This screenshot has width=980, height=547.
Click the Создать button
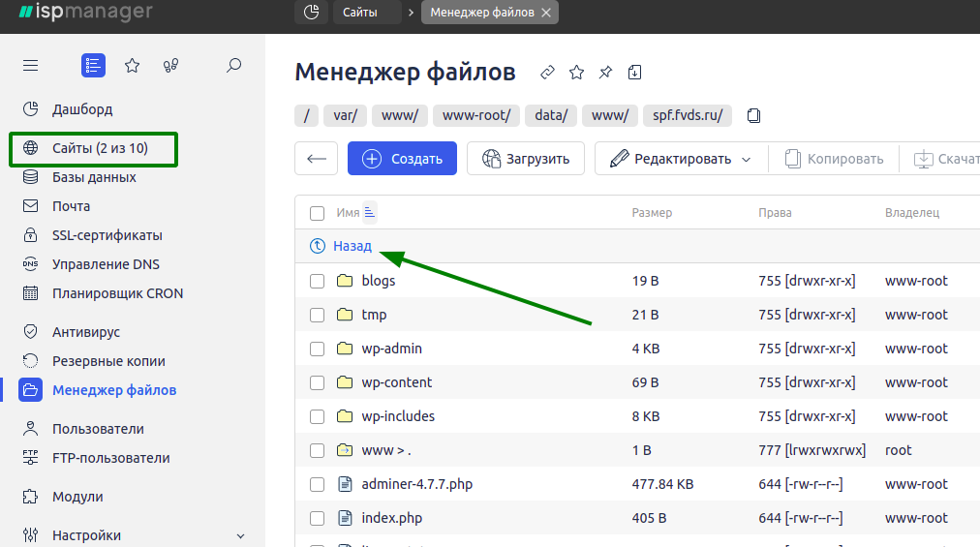point(402,159)
